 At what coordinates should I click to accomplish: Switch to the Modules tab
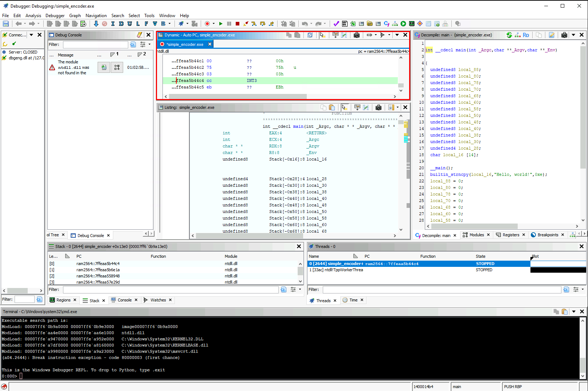(477, 235)
